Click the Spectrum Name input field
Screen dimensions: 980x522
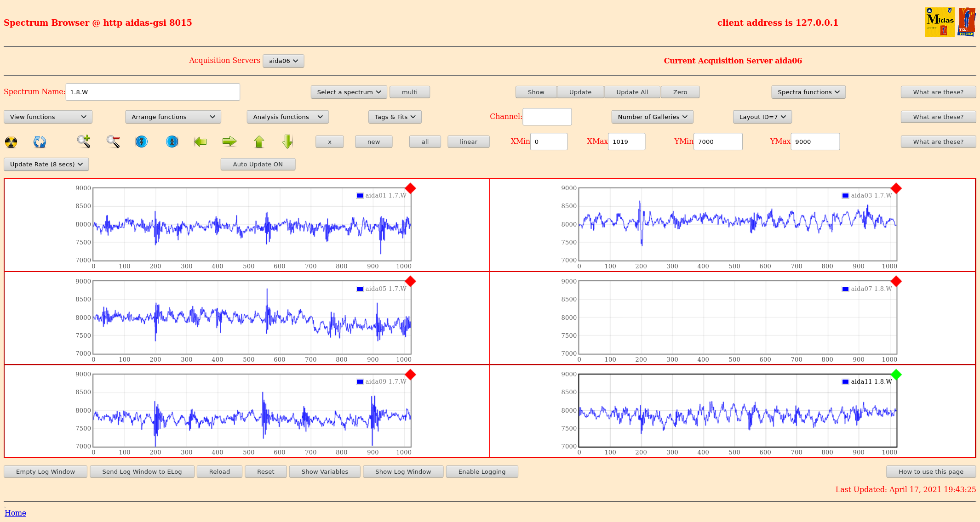[153, 92]
